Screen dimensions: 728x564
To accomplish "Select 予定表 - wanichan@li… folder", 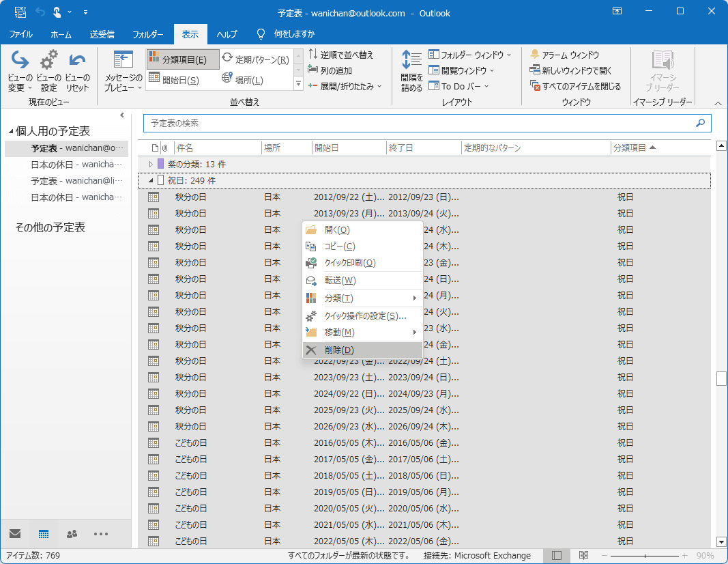I will tap(66, 181).
